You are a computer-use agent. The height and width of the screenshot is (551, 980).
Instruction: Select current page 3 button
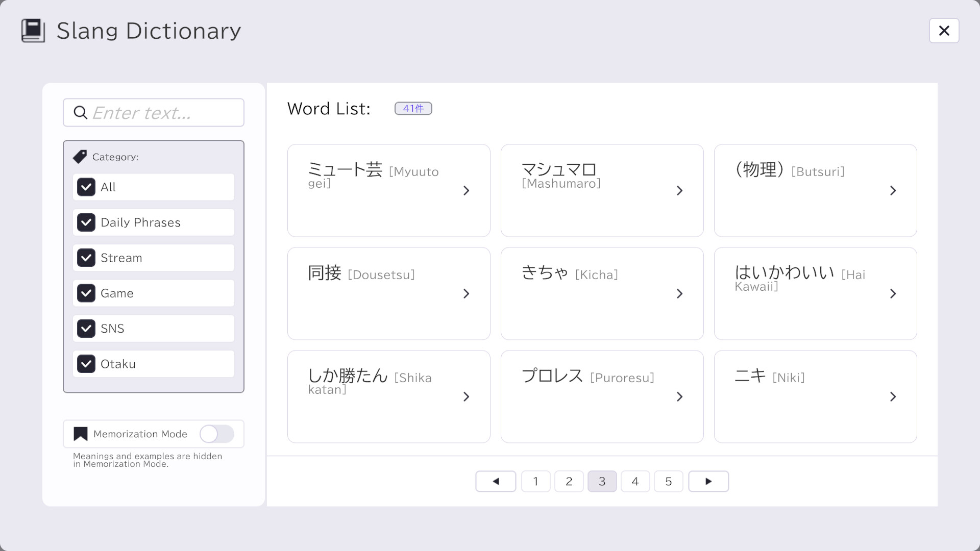[602, 481]
